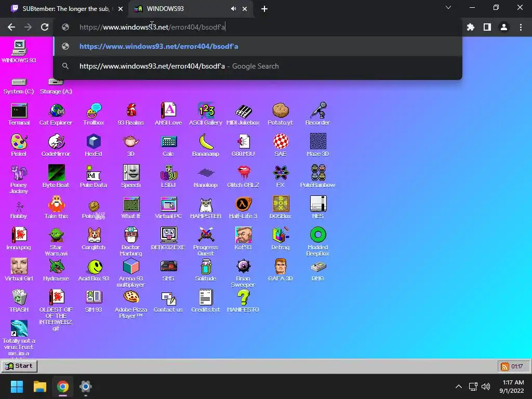
Task: Click the Windows 93 Start button
Action: tap(19, 366)
